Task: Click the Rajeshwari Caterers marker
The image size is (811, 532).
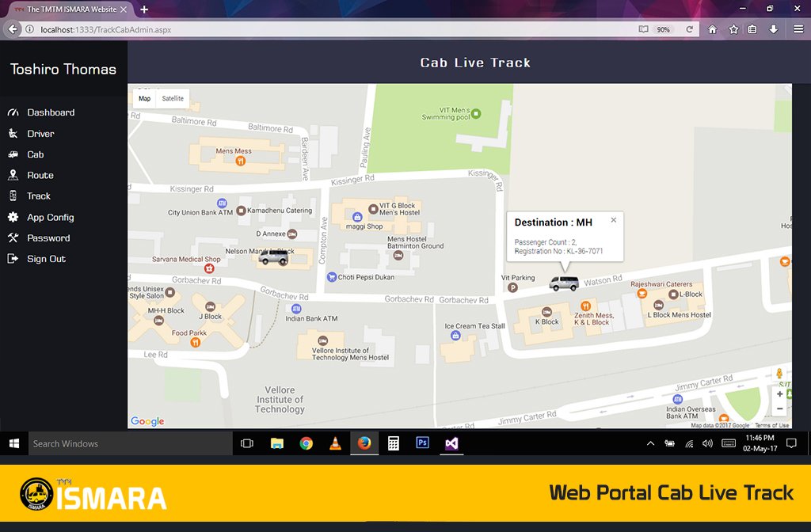Action: tap(642, 293)
